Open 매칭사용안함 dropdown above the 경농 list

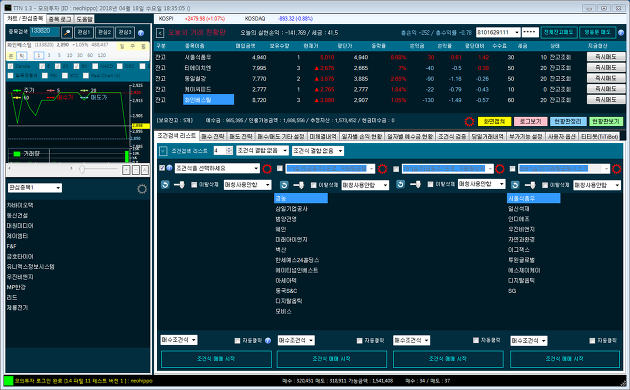click(365, 185)
